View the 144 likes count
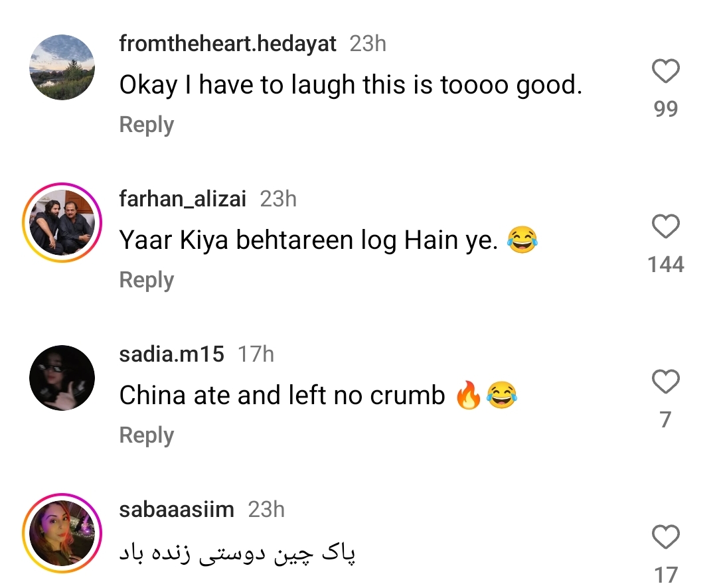Screen dimensions: 717x588 pyautogui.click(x=665, y=265)
